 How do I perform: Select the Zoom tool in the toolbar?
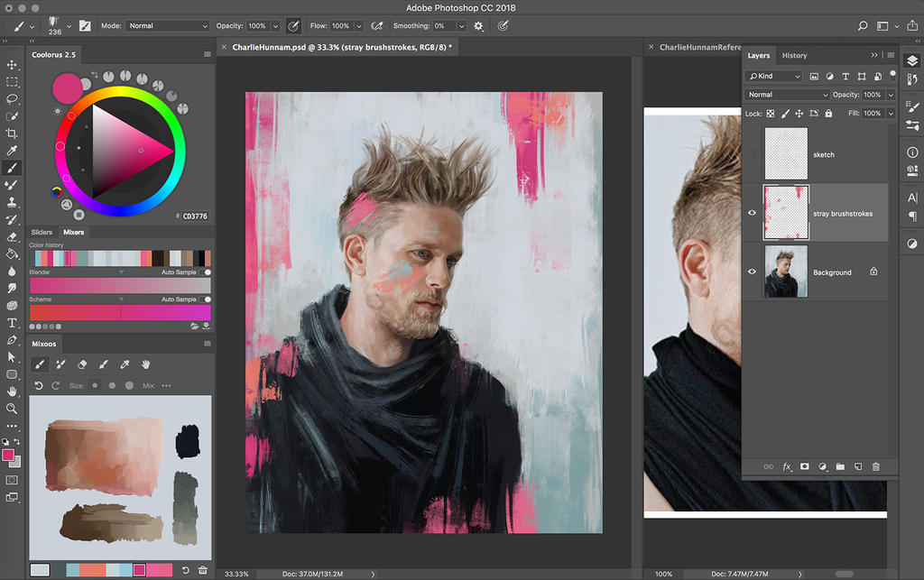click(x=13, y=409)
